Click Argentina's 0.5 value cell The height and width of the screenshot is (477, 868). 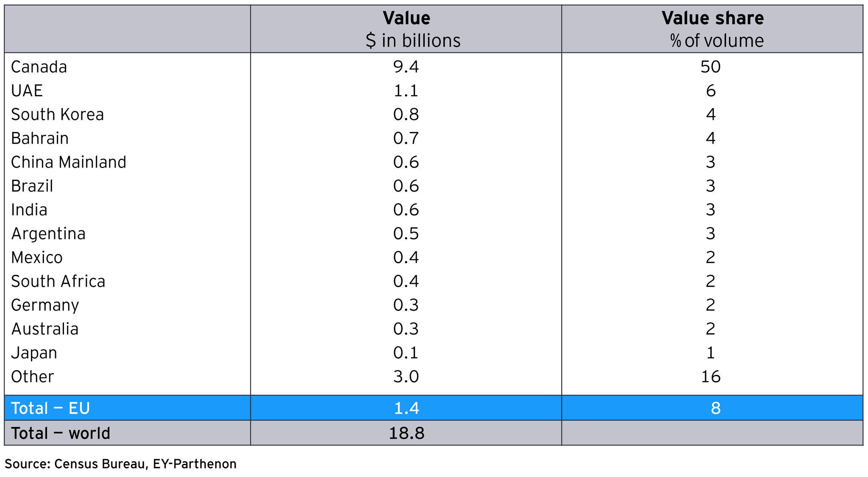point(406,234)
